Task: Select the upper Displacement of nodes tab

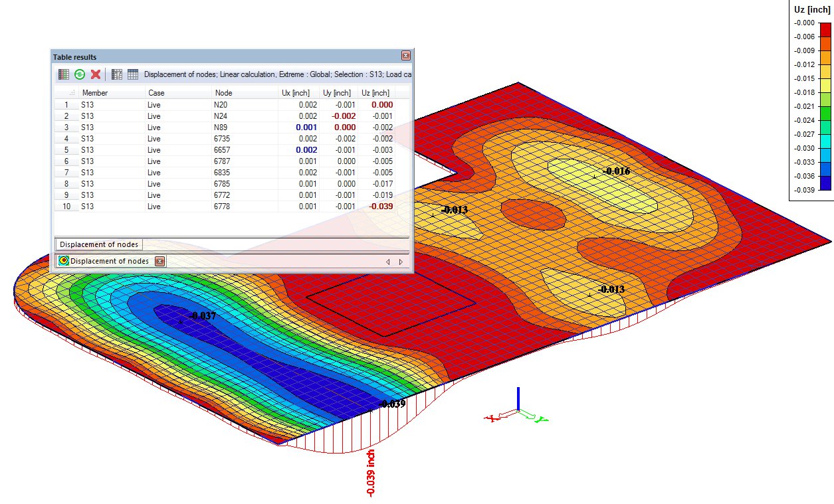Action: pyautogui.click(x=99, y=244)
